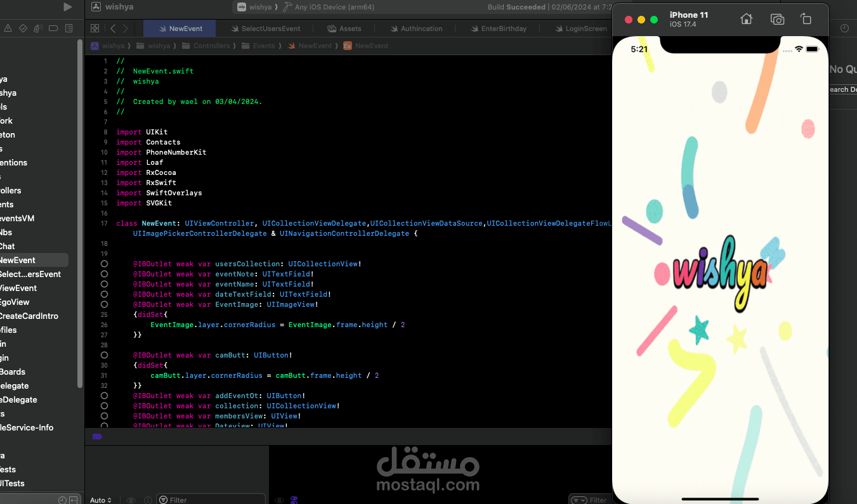
Task: Toggle the outlet connection circle for eventNote
Action: (x=104, y=274)
